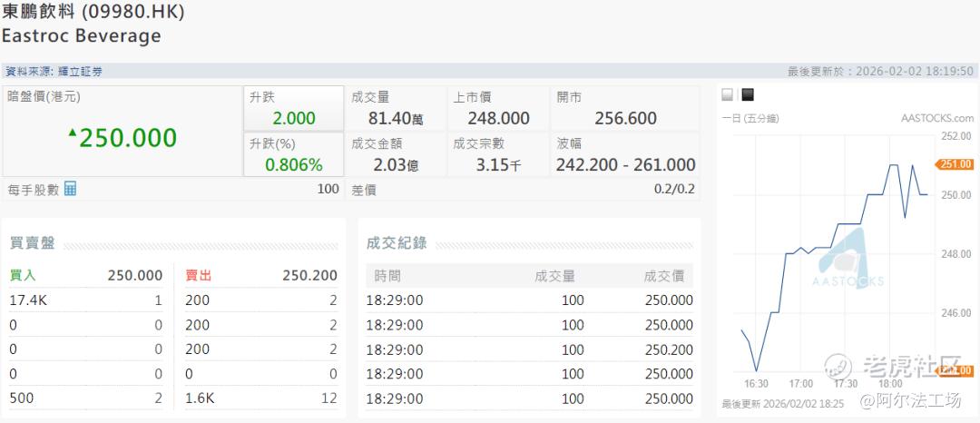This screenshot has width=980, height=423.
Task: Click the 最後更新於 timestamp
Action: [x=880, y=71]
